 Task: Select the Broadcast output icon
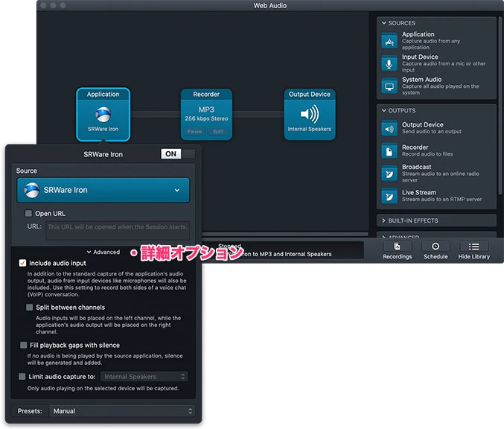coord(389,174)
